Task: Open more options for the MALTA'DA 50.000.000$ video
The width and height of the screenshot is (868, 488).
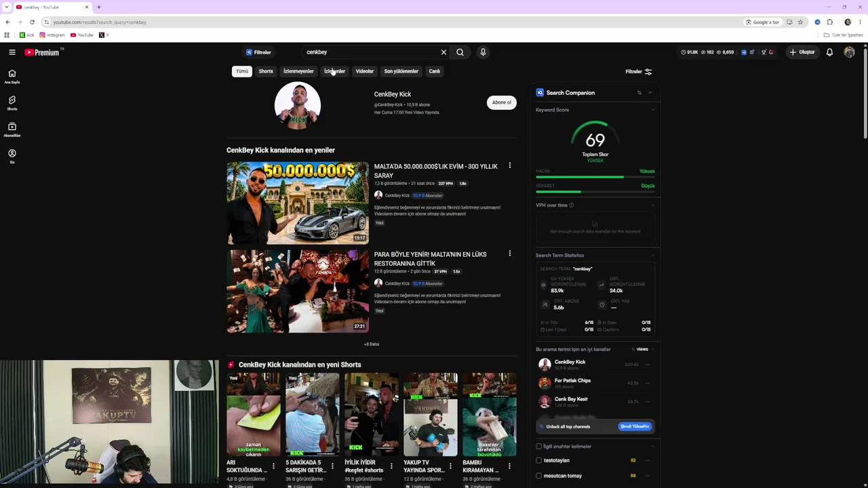Action: (510, 165)
